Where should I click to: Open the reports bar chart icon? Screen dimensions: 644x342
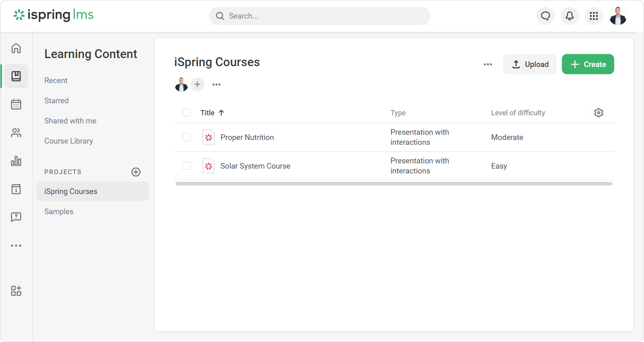[x=16, y=161]
